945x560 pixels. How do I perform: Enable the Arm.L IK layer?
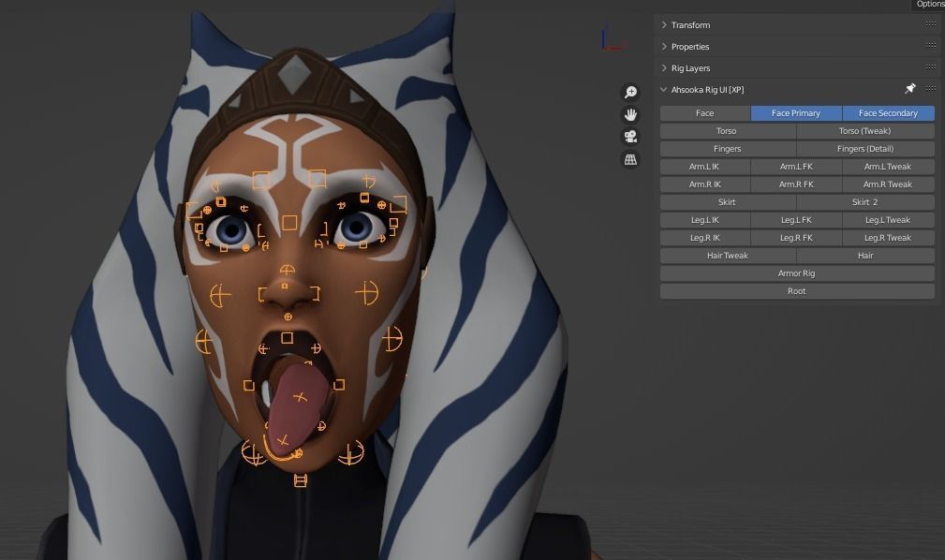705,167
